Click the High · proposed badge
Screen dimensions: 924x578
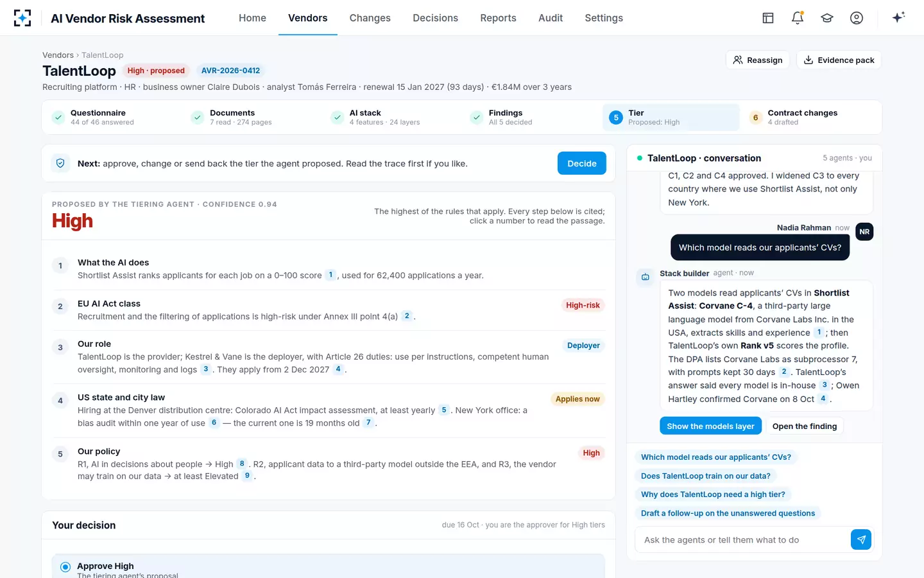[156, 71]
